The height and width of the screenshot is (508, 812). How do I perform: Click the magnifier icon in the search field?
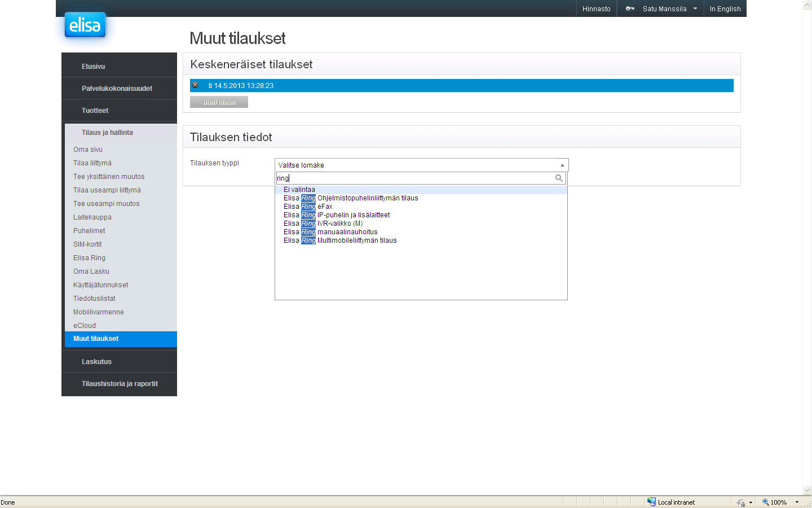point(559,178)
